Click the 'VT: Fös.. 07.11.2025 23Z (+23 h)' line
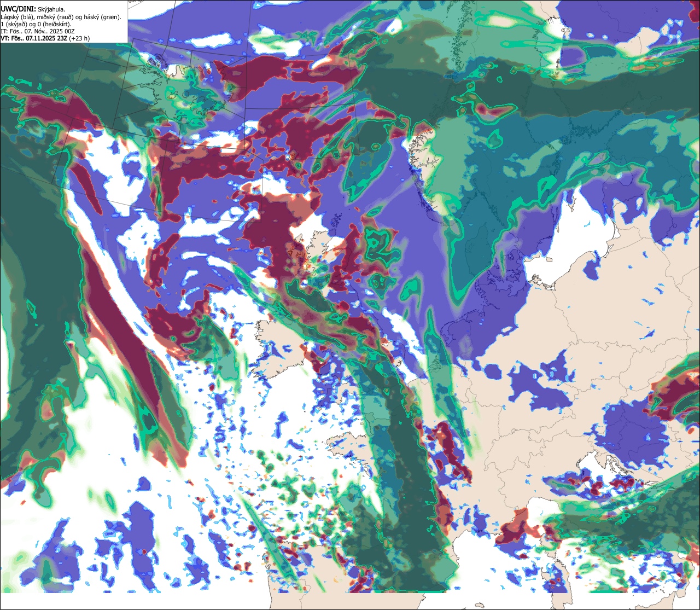The width and height of the screenshot is (700, 610). 45,39
